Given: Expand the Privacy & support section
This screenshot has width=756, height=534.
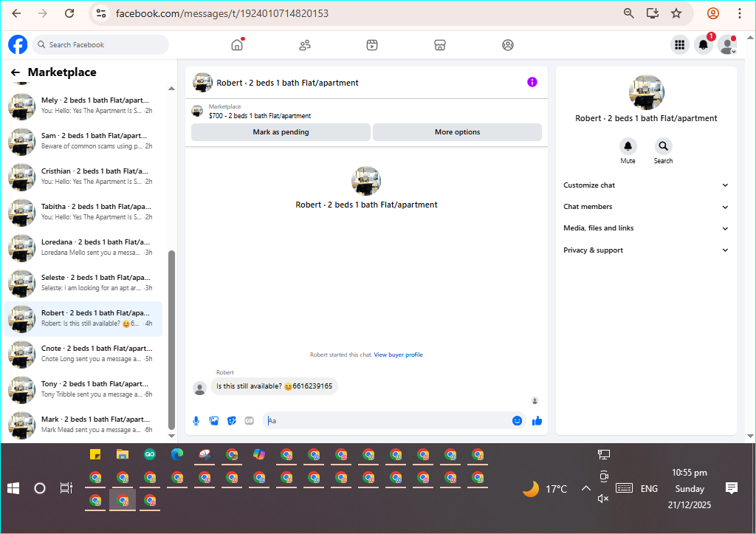Looking at the screenshot, I should (x=646, y=250).
